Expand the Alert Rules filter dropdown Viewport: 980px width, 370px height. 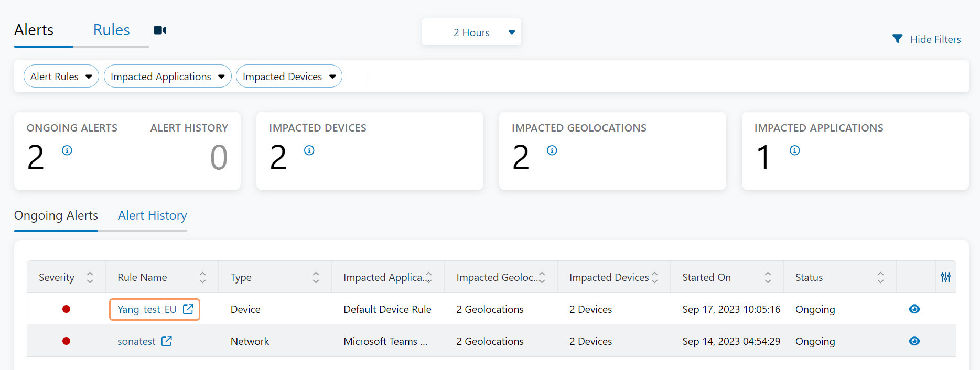click(x=61, y=77)
